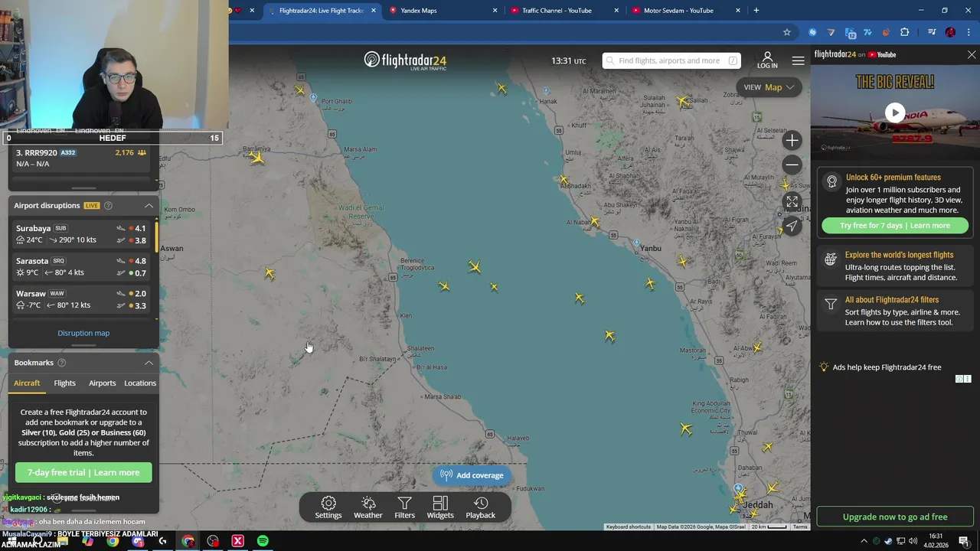Open the VIEW Map dropdown
This screenshot has width=980, height=551.
pyautogui.click(x=769, y=87)
